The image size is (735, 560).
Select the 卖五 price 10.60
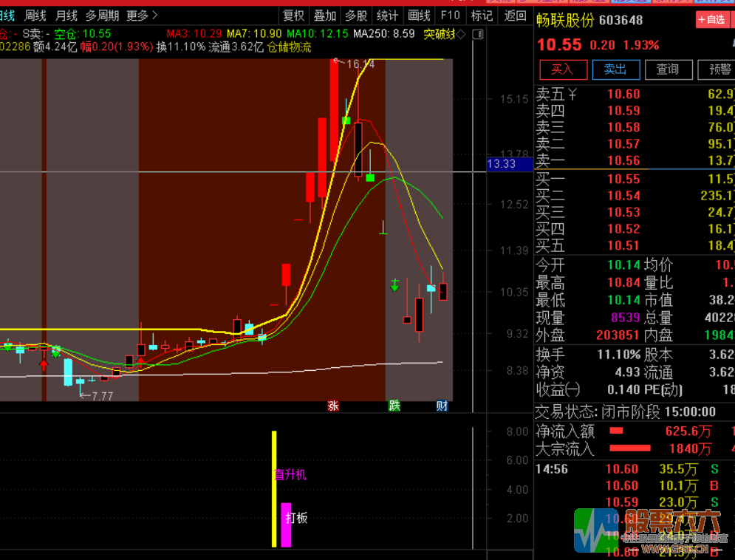click(x=623, y=94)
